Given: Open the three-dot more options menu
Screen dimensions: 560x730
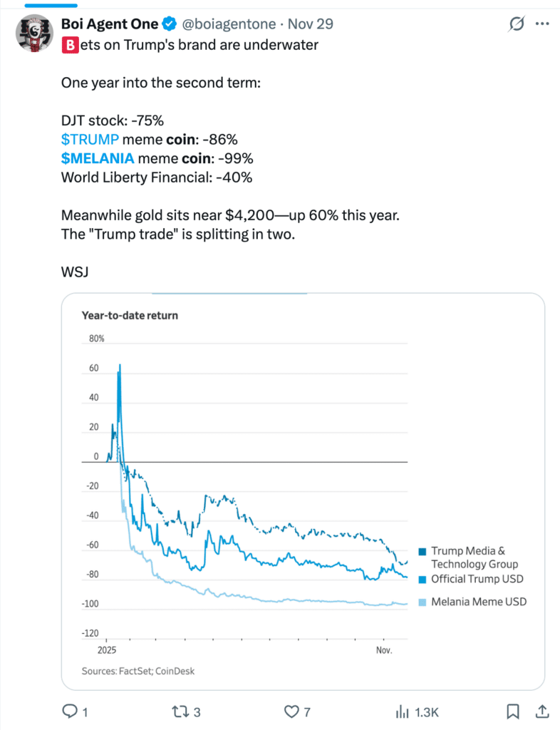Looking at the screenshot, I should pos(541,24).
